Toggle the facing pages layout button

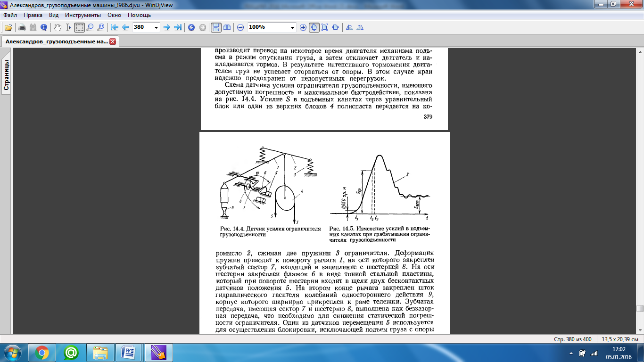227,27
